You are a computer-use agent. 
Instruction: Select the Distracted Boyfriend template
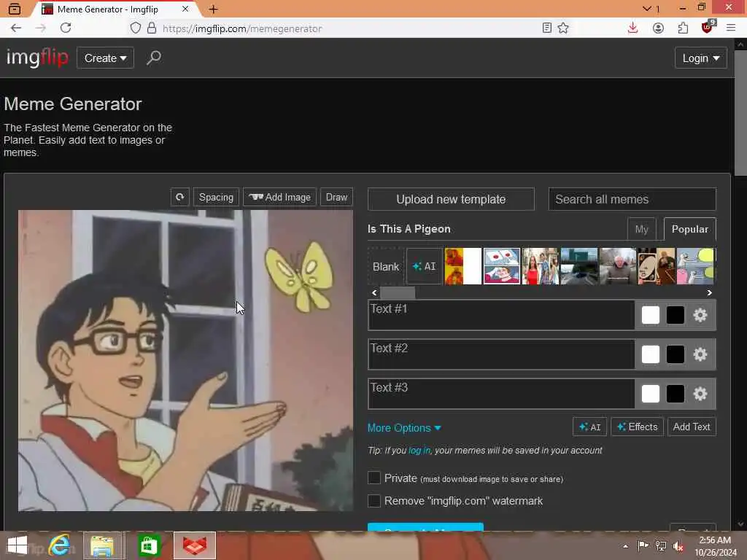pos(541,266)
